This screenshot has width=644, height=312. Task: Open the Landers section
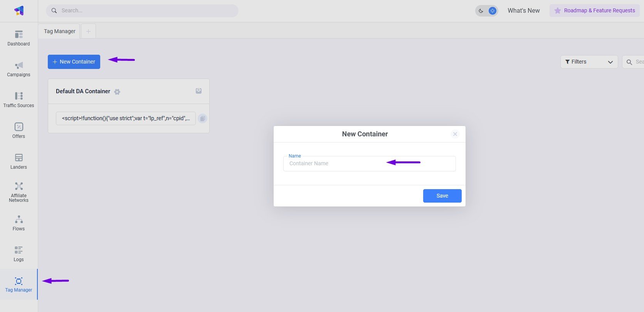(x=18, y=162)
